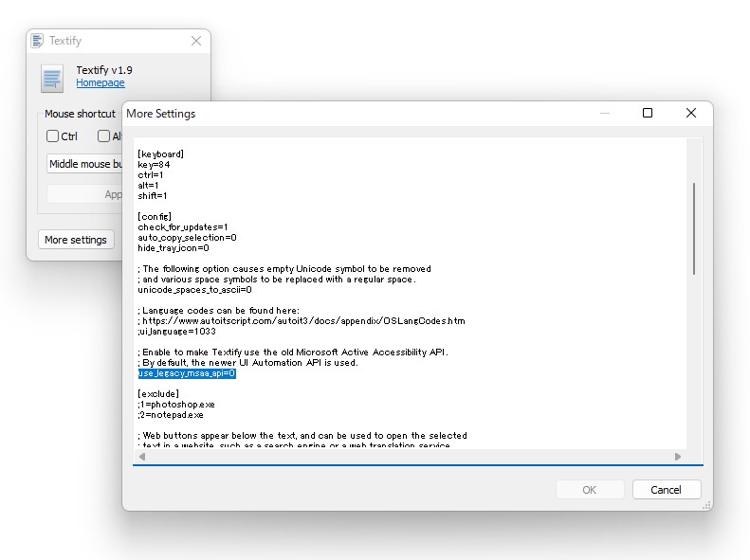Click the 'By default, the newer UI Automation' comment
Viewport: 750px width, 560px height.
point(247,363)
